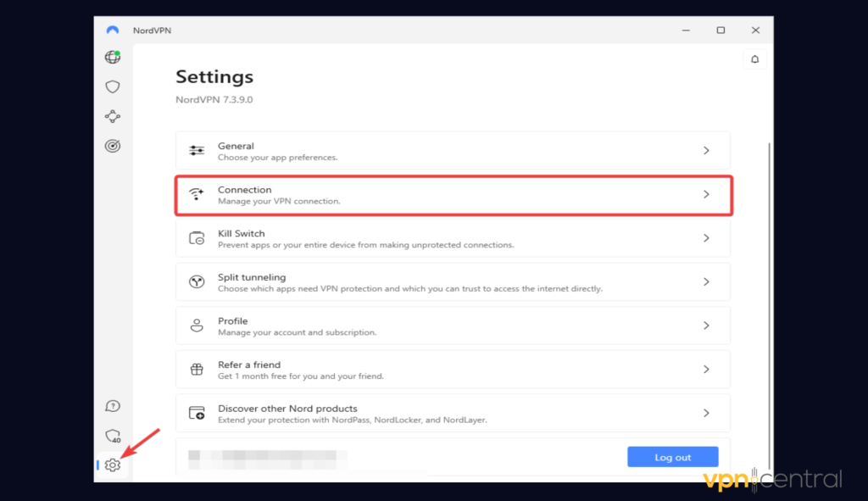
Task: Click the NordVPN logo top left
Action: (112, 29)
